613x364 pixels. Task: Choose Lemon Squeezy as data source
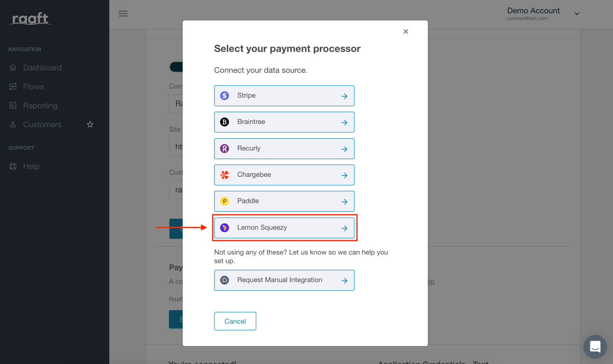(284, 228)
